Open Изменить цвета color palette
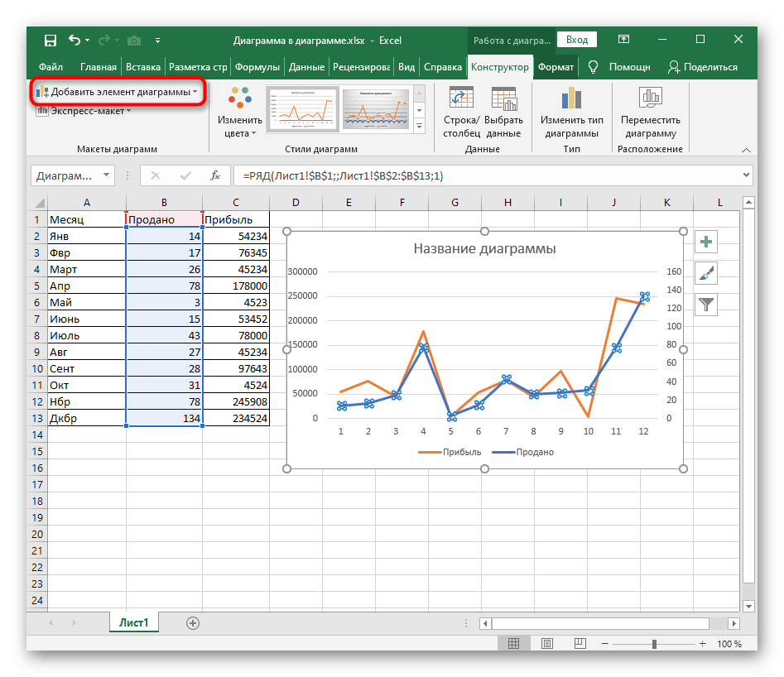 click(239, 113)
